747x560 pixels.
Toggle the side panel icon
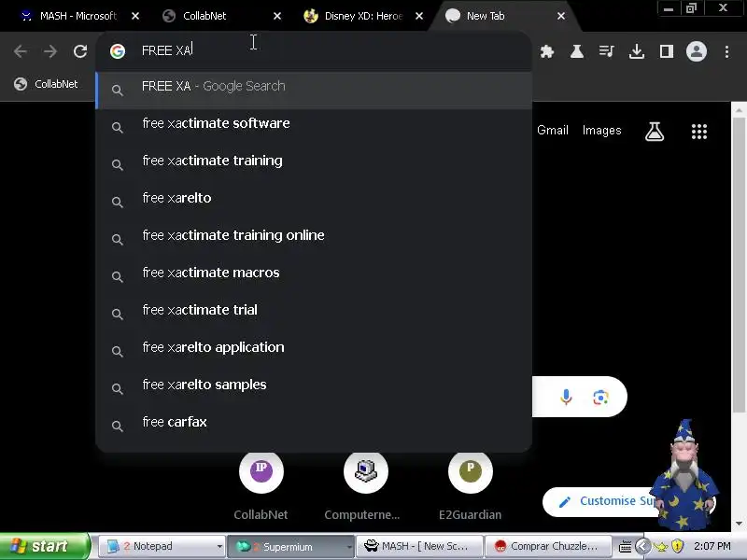tap(667, 51)
